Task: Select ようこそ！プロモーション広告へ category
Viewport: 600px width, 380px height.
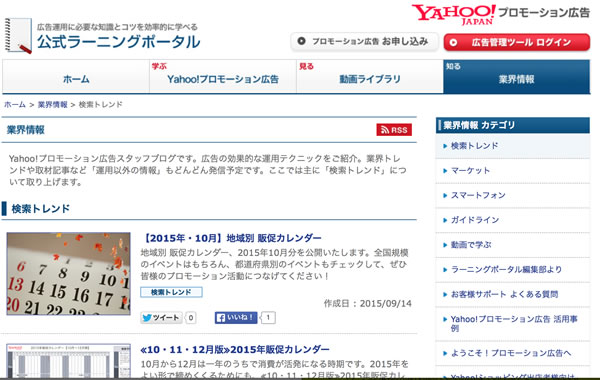Action: coord(513,353)
